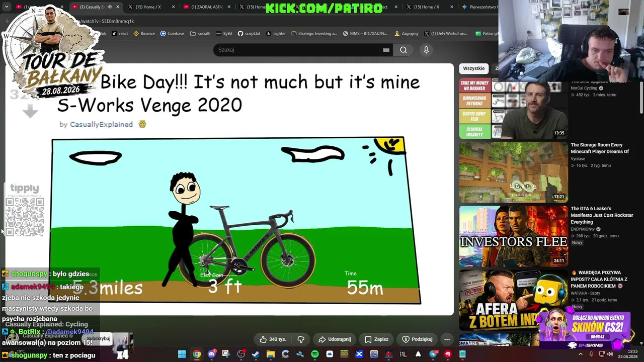
Task: Open OBS Studio from the taskbar
Action: click(x=241, y=354)
